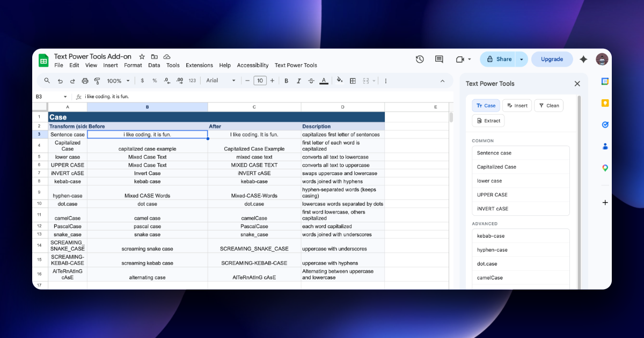Click the font size input field
Image resolution: width=644 pixels, height=338 pixels.
click(260, 80)
